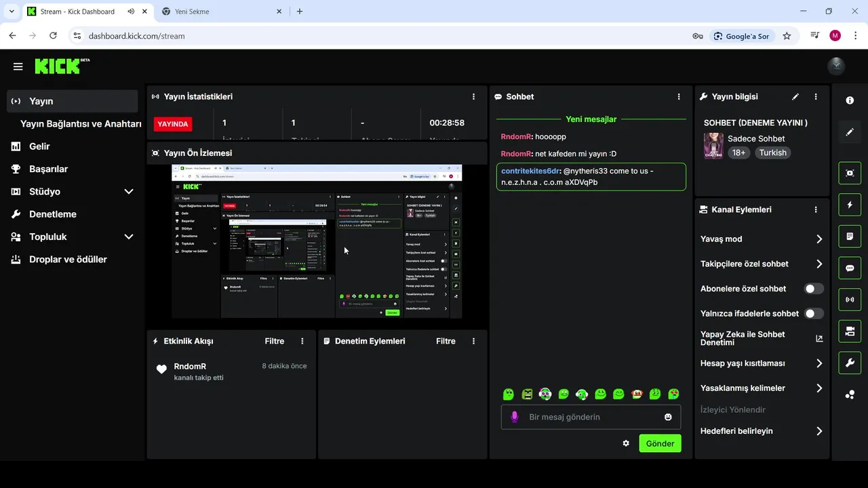Screen dimensions: 868x488
Task: Toggle the stream preview widget icon
Action: tap(850, 173)
